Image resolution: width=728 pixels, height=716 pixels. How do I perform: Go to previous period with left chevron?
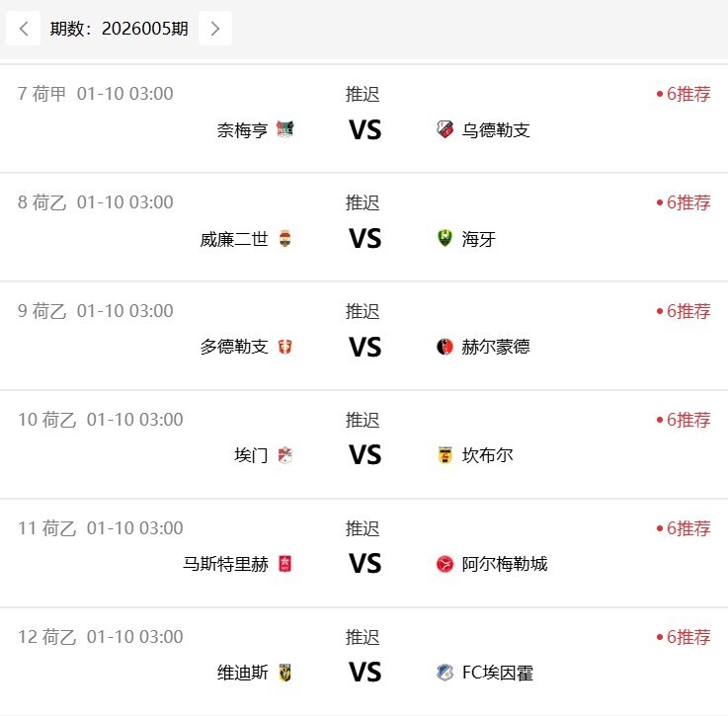tap(24, 29)
